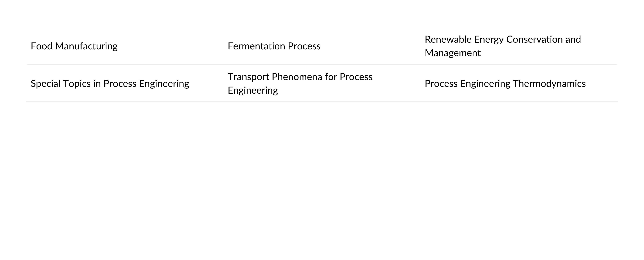Screen dimensions: 644x260
Task: Open Renewable Energy Conservation and Management
Action: tap(503, 46)
